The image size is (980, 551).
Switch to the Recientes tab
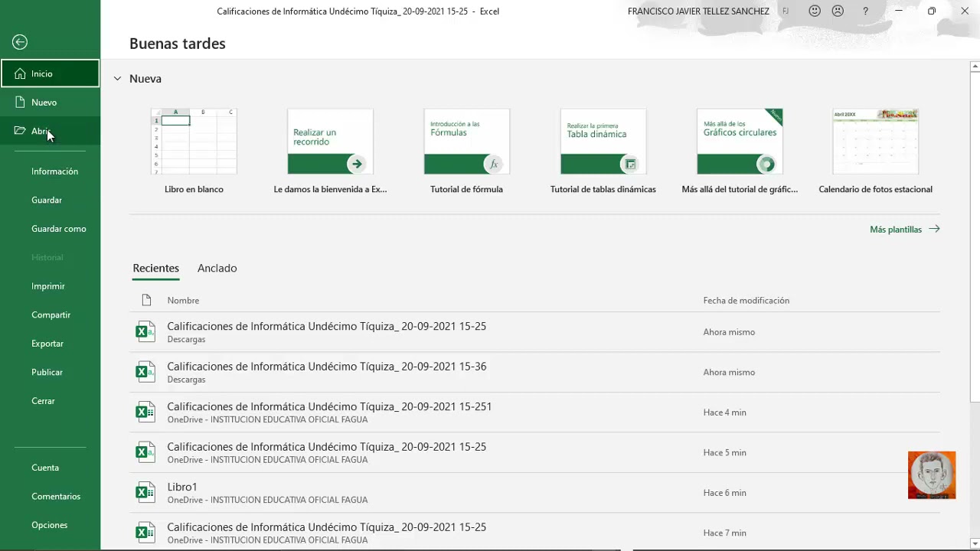pos(155,268)
